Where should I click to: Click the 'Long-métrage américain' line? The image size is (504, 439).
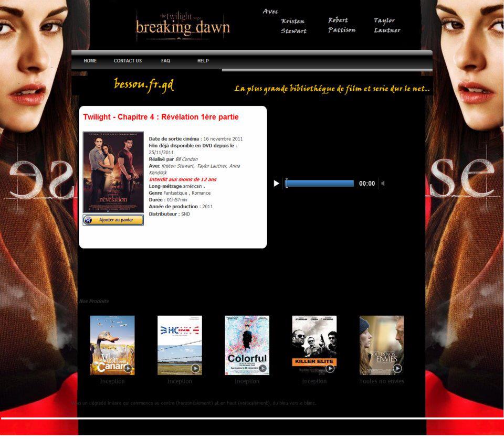tap(177, 186)
